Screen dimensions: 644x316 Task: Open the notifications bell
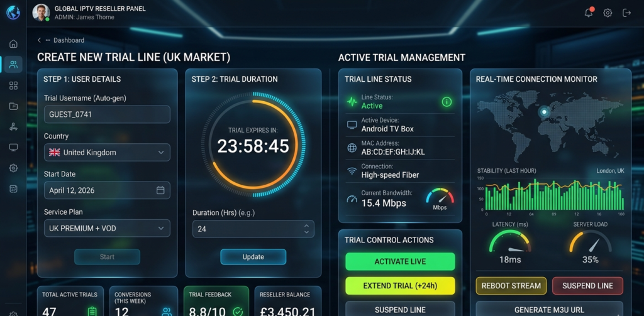589,13
